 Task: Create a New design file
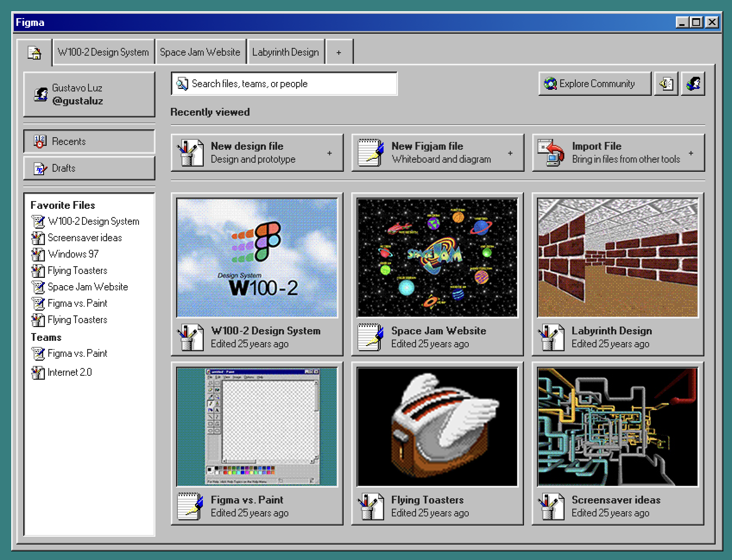click(257, 153)
